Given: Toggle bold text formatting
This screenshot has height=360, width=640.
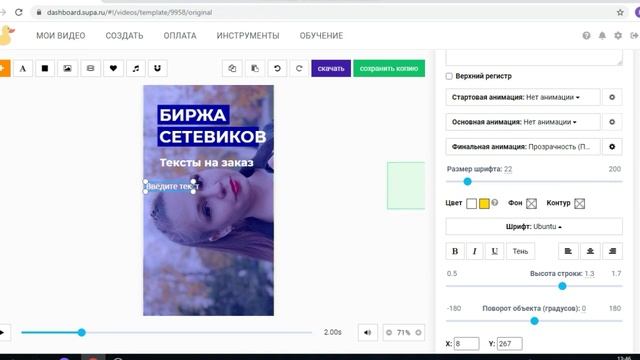Looking at the screenshot, I should click(455, 251).
